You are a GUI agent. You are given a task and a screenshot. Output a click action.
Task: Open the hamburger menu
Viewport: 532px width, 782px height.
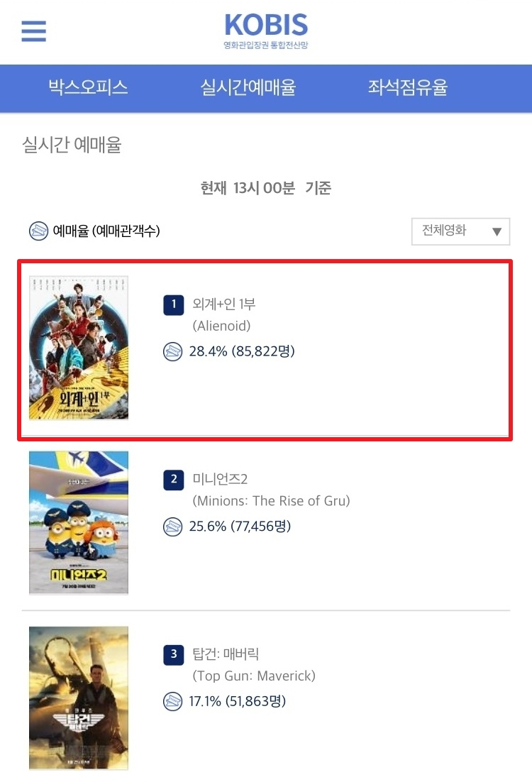33,31
